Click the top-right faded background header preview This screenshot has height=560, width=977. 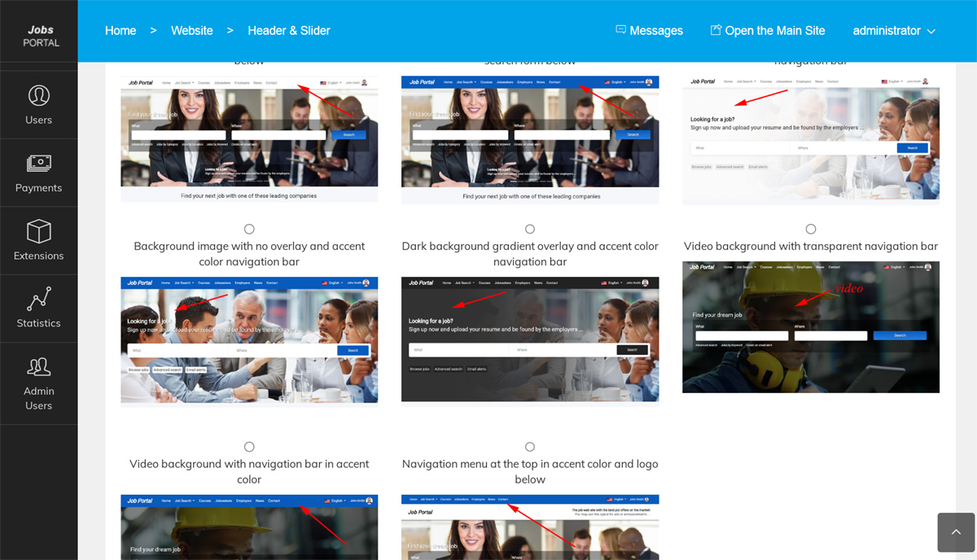(811, 139)
